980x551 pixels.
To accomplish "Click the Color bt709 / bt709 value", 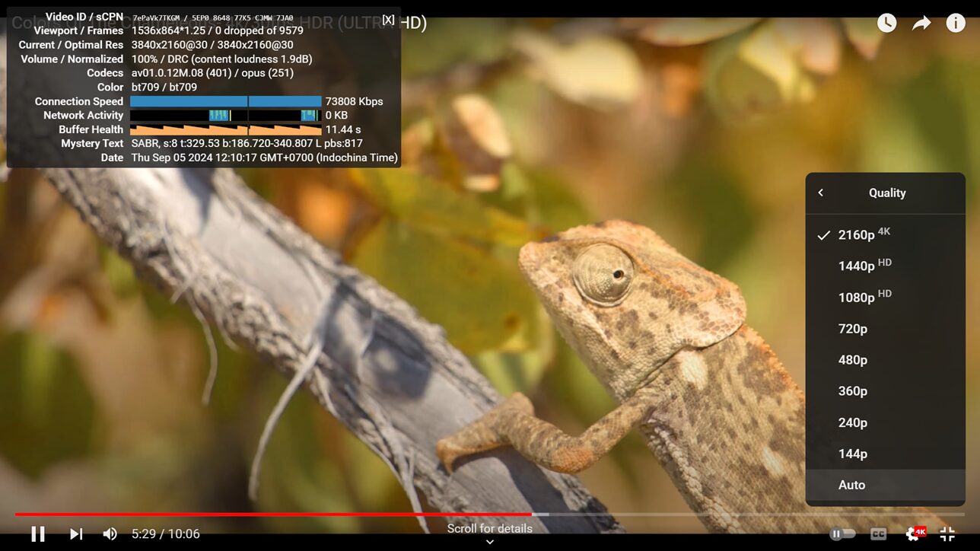I will (164, 88).
